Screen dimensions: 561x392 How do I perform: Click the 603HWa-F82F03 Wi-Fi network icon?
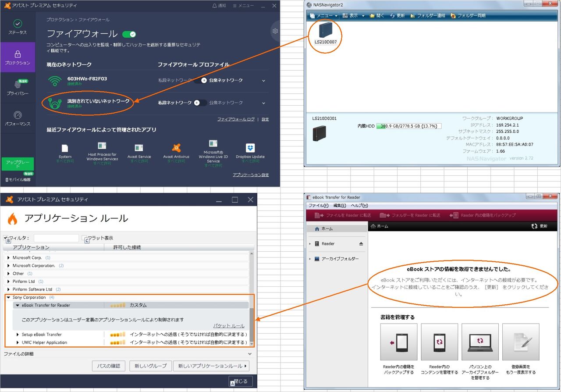click(x=55, y=81)
